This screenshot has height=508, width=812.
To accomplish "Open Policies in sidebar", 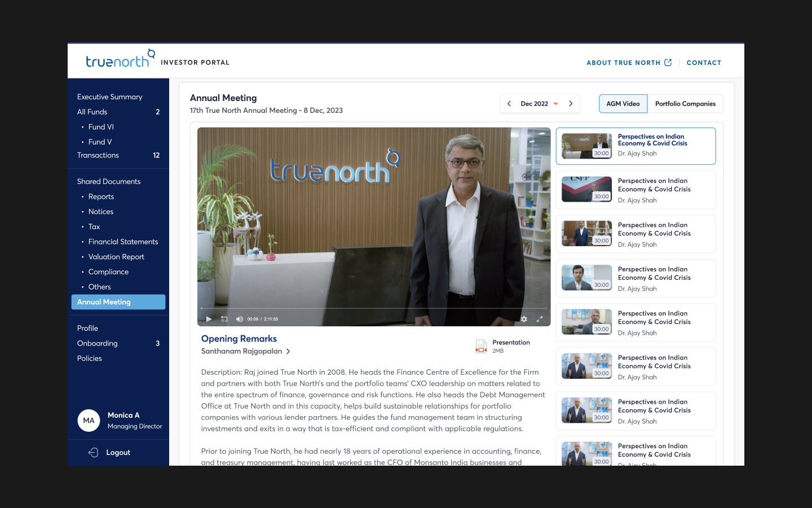I will pos(90,358).
